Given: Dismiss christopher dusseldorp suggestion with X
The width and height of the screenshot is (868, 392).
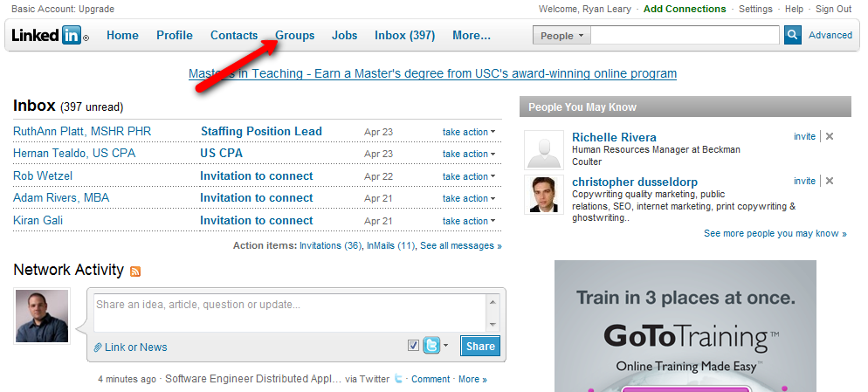Looking at the screenshot, I should pyautogui.click(x=830, y=181).
